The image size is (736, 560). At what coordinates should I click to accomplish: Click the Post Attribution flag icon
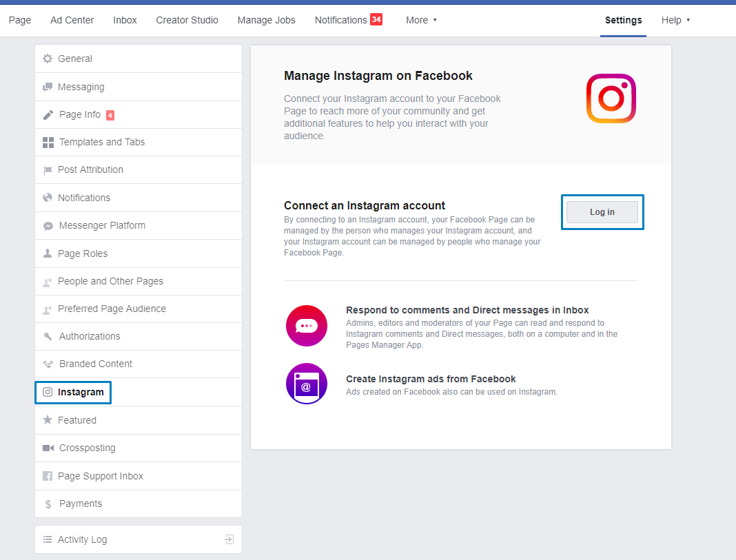tap(48, 170)
